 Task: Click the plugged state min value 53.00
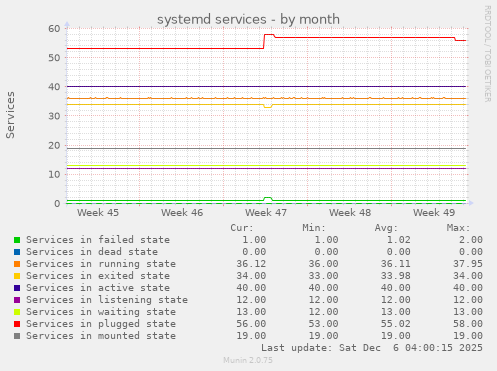323,324
